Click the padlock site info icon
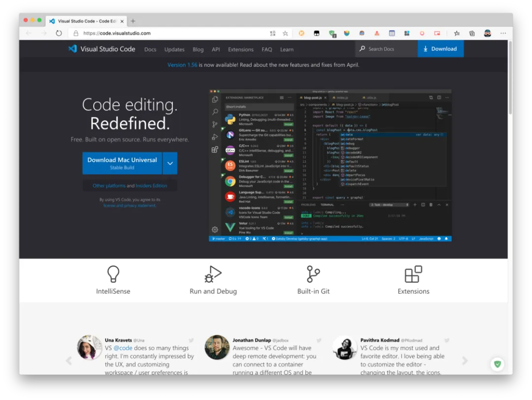532x400 pixels. (76, 33)
